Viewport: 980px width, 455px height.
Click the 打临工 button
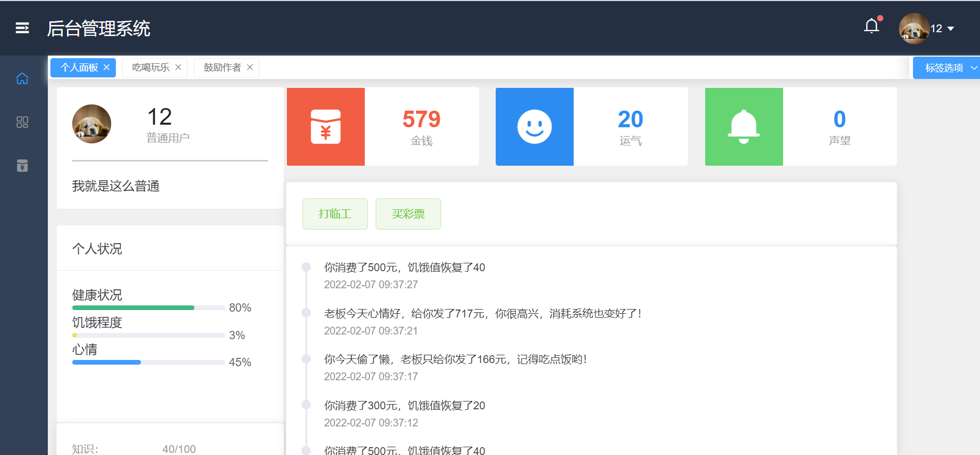coord(335,214)
